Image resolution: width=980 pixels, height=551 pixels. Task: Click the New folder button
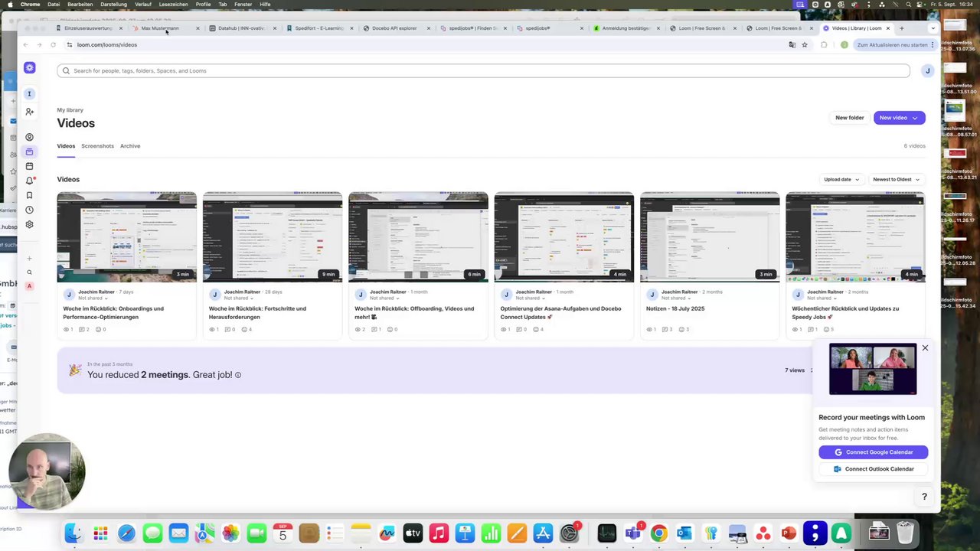pyautogui.click(x=849, y=118)
